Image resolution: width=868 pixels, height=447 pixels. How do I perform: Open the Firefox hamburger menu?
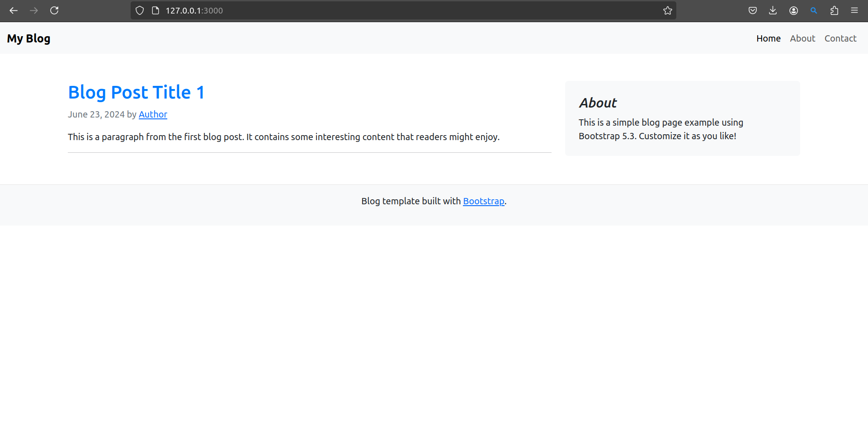pos(854,10)
